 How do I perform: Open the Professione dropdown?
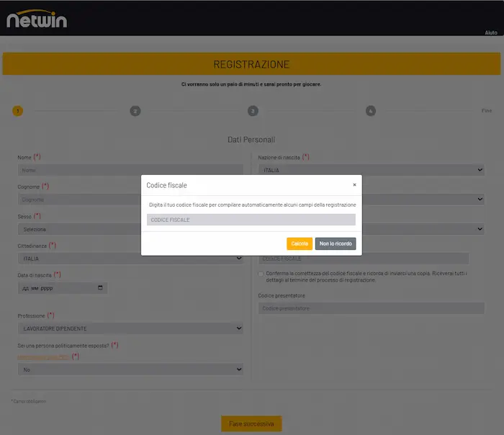[130, 328]
